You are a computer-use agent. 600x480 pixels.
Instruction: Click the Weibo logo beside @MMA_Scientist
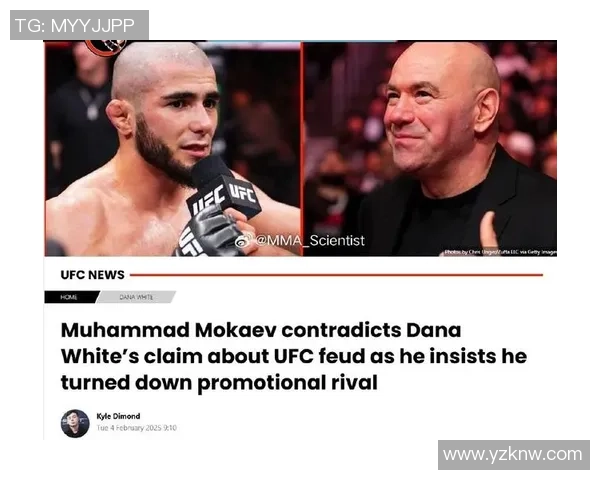click(243, 241)
